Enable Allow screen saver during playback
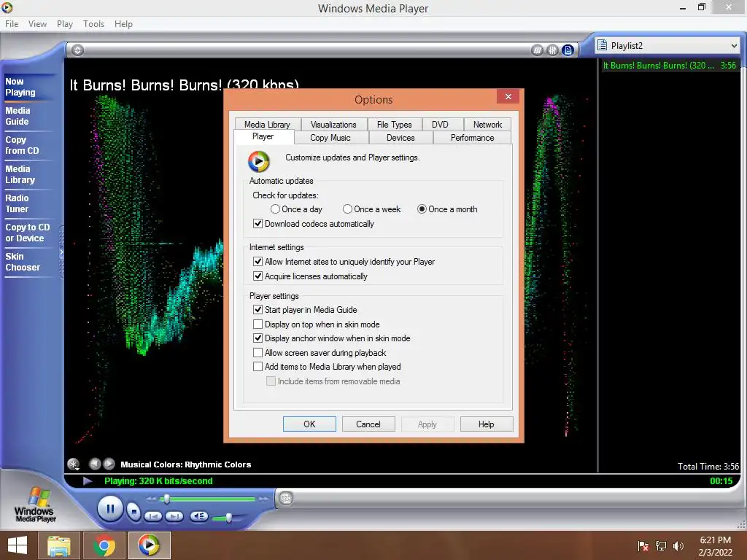 (320, 353)
